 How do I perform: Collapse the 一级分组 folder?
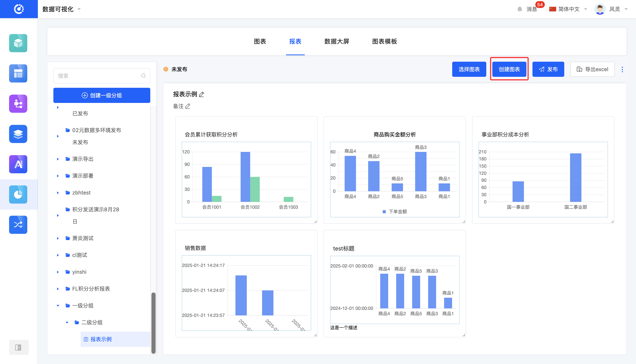point(58,306)
